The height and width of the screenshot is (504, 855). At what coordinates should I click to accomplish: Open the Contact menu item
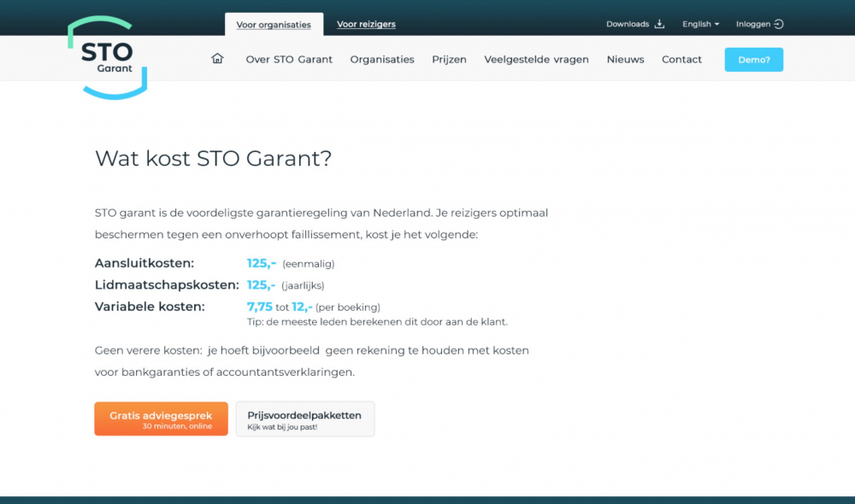(681, 60)
